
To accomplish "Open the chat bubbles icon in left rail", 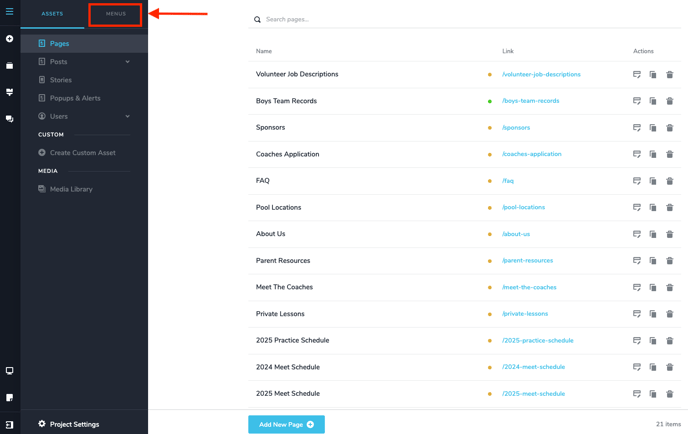I will [x=9, y=119].
